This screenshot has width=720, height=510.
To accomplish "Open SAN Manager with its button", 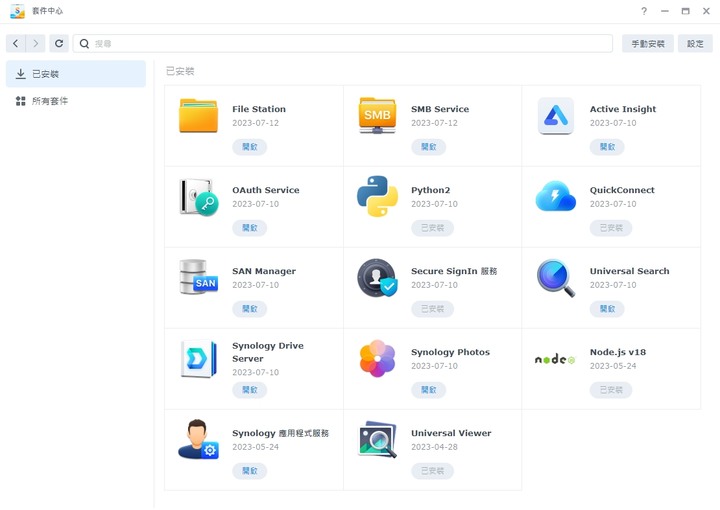I will point(249,309).
